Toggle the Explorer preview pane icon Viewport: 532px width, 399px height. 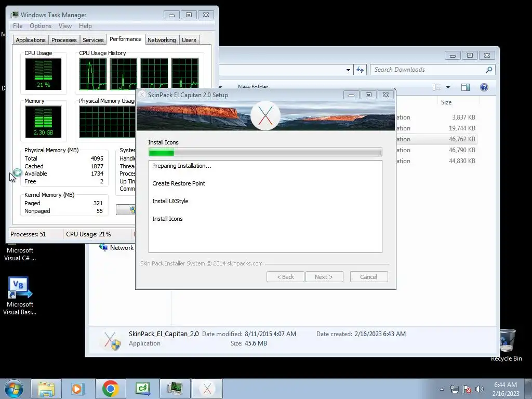(465, 87)
